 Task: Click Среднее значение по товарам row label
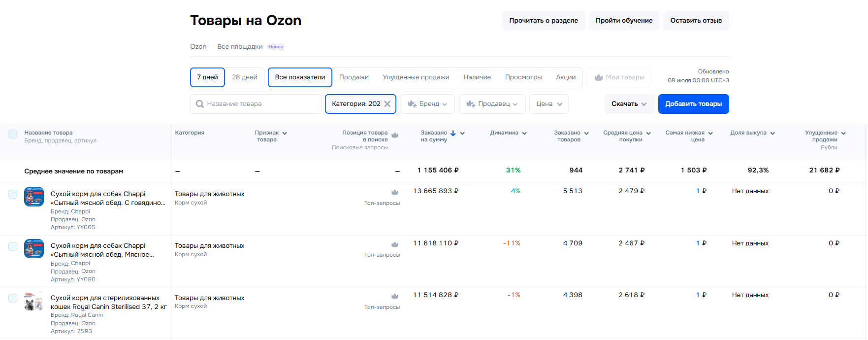(x=74, y=171)
